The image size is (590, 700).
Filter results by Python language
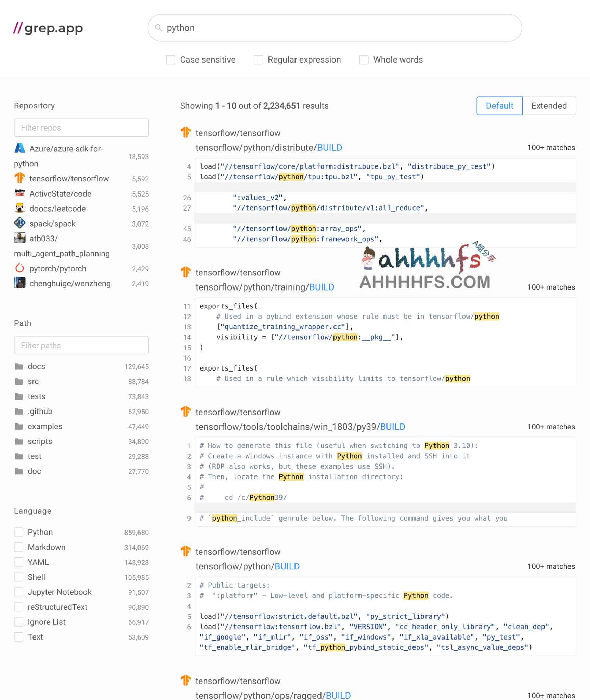[x=19, y=532]
